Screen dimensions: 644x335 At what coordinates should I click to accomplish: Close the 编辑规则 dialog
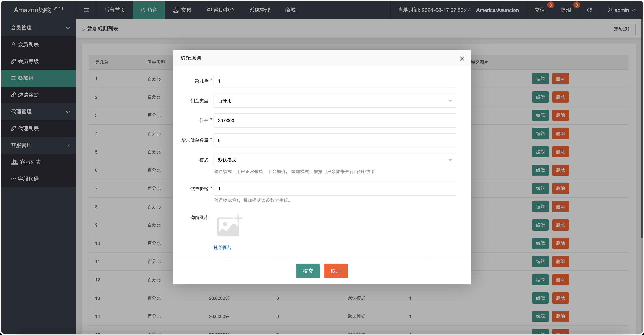(x=462, y=58)
